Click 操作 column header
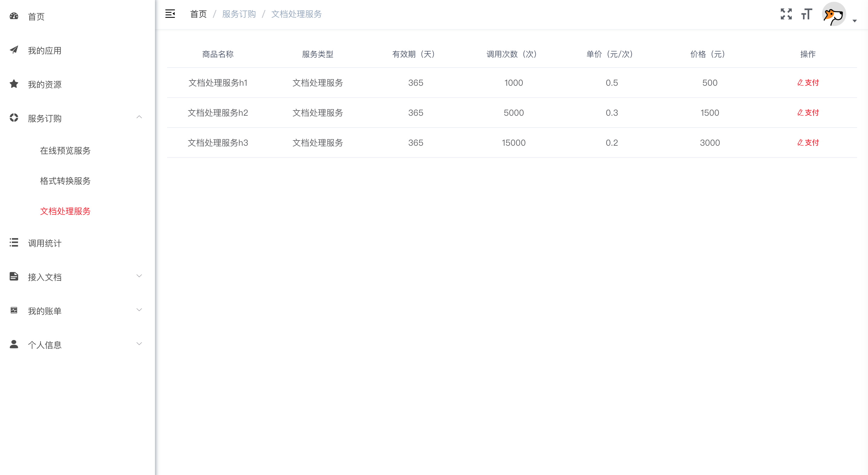Viewport: 868px width, 475px height. click(x=808, y=54)
